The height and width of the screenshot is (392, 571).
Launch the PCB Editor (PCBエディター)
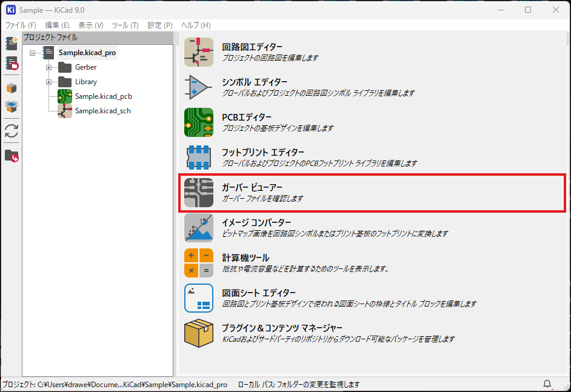[x=198, y=123]
